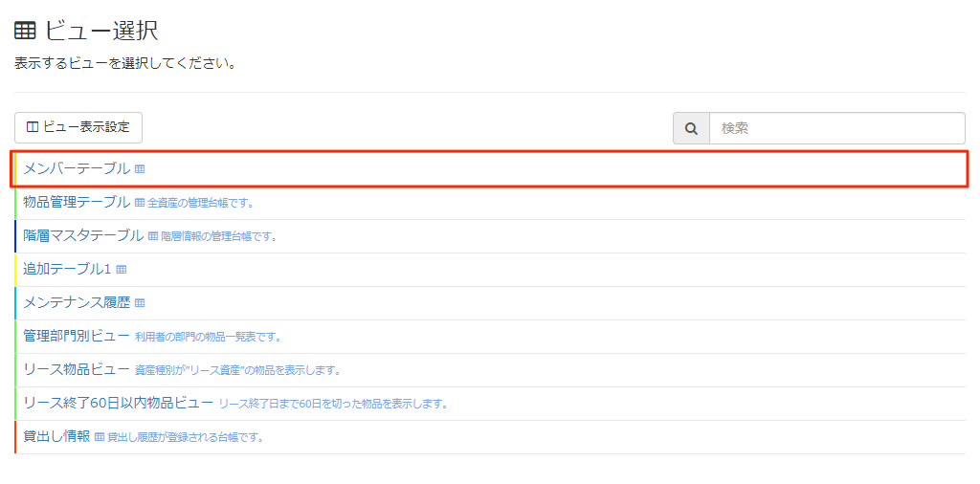Click description 全資産の管理台帳です。

pyautogui.click(x=200, y=203)
